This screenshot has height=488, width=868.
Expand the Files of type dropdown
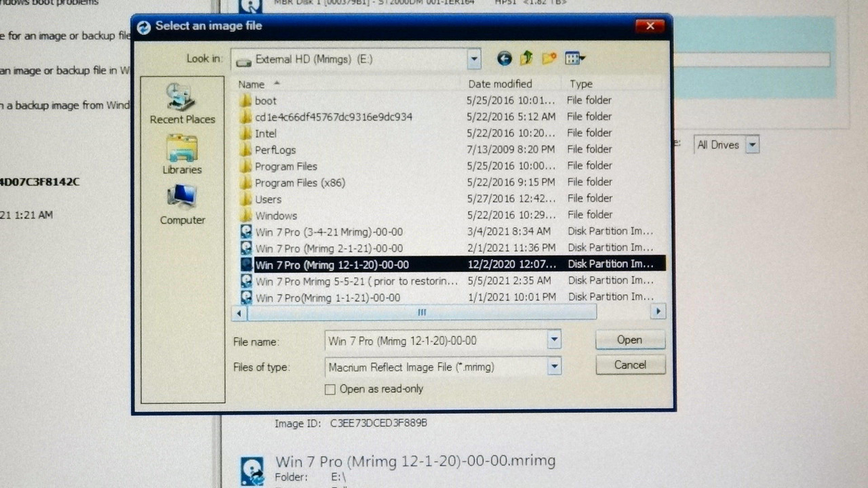554,367
